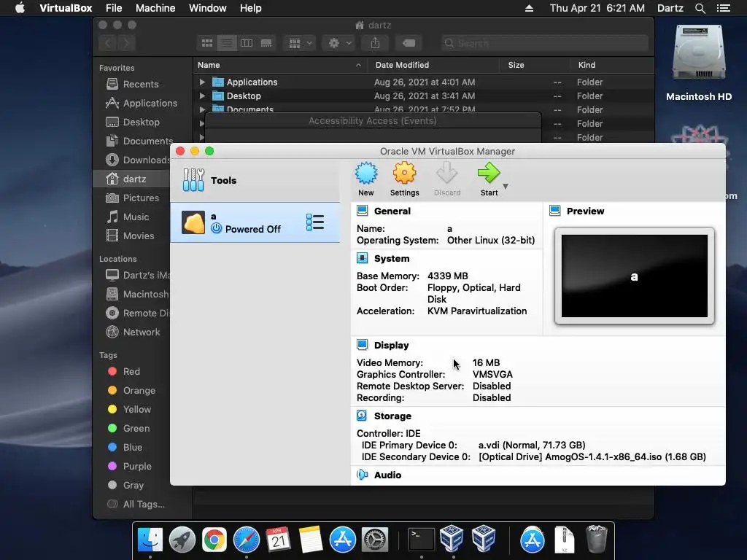
Task: Open Safari from the Dock
Action: [x=247, y=540]
